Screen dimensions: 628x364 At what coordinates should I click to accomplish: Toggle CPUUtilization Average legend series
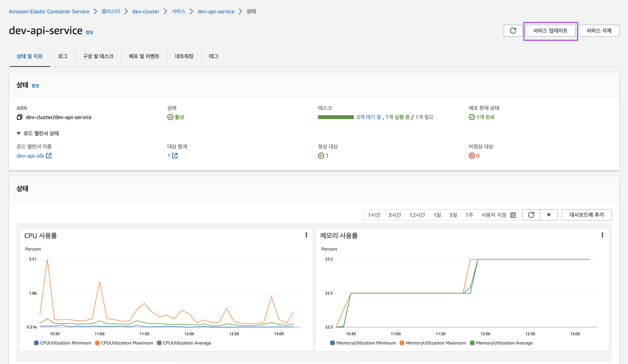point(184,343)
